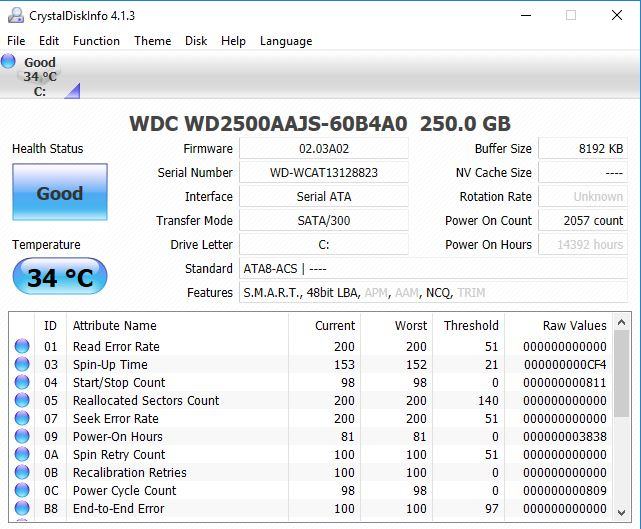Click the Power On Hours field 14392 hours
Screen dimensions: 641x529
coord(583,245)
